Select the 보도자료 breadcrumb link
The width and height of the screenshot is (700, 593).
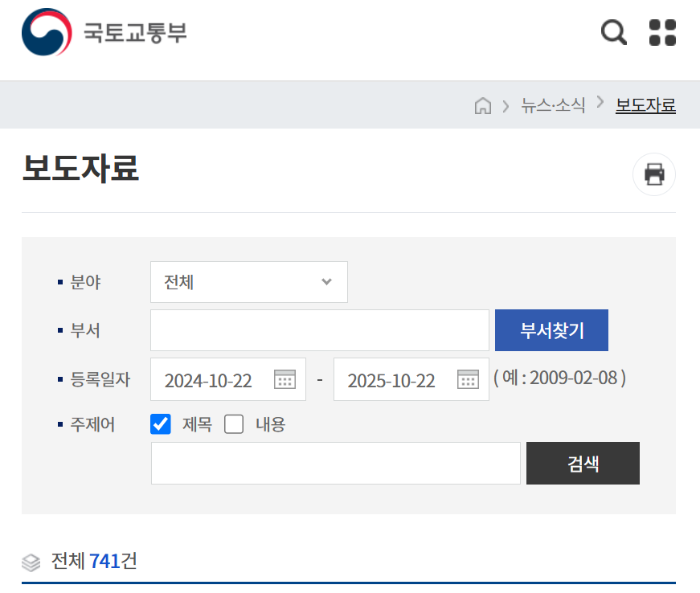(x=645, y=105)
